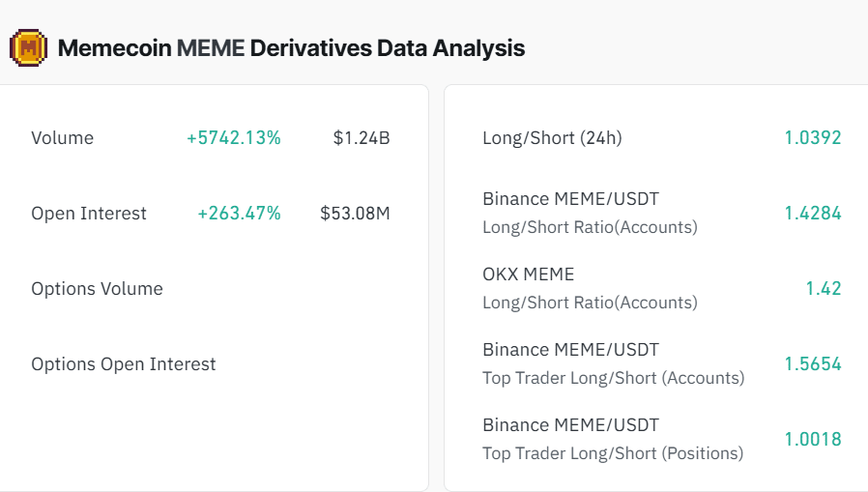Click the $1.24B volume figure

(362, 138)
